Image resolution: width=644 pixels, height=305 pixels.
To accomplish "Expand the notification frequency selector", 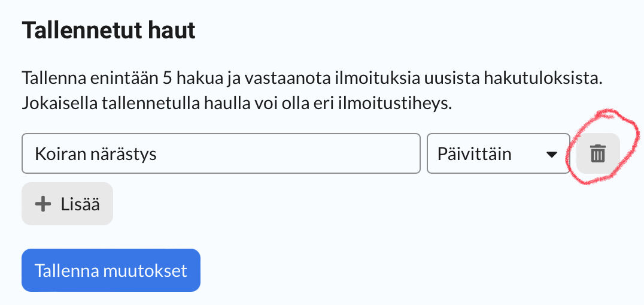I will tap(498, 154).
